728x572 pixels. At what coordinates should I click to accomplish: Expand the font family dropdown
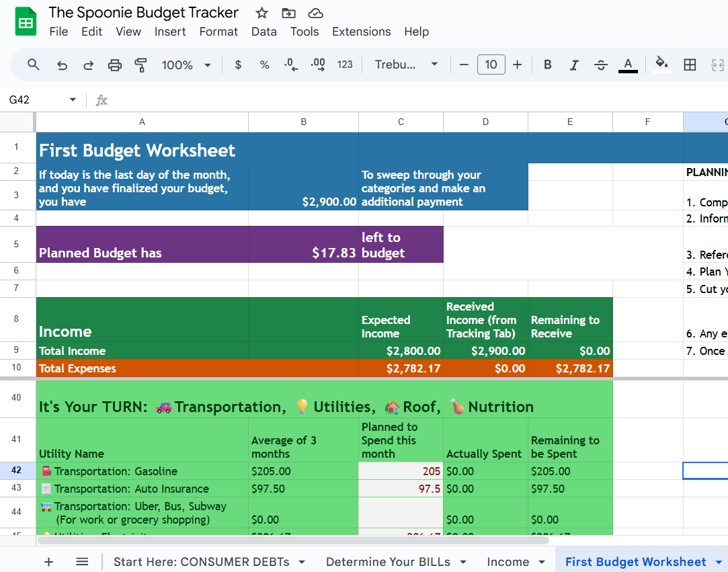pyautogui.click(x=406, y=65)
